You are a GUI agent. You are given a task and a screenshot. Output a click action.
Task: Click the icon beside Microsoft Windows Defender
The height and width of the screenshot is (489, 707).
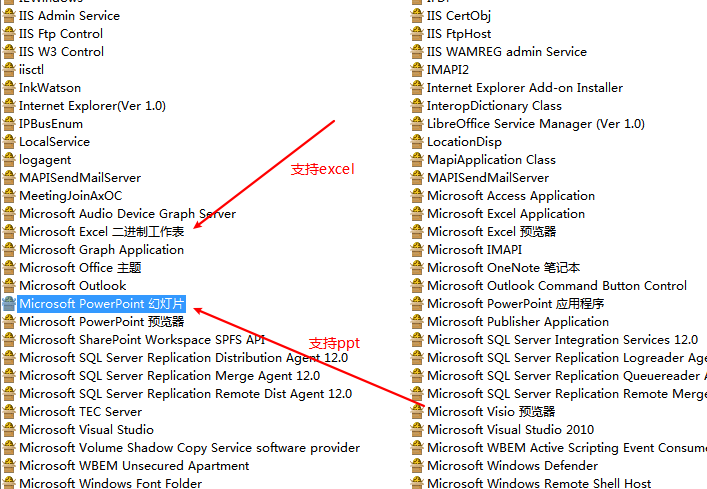(417, 466)
